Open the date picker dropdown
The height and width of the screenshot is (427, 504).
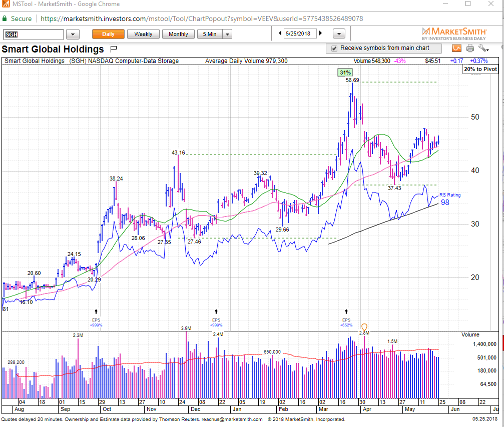[x=339, y=33]
